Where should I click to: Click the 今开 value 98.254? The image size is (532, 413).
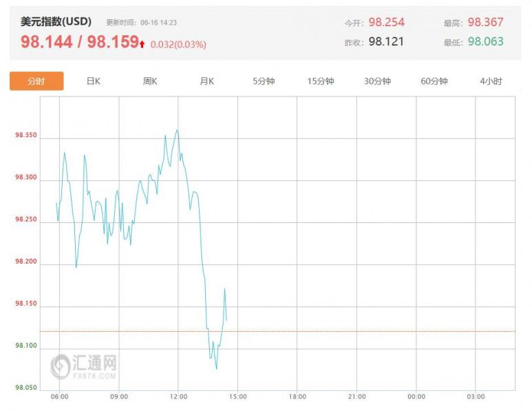coord(387,22)
